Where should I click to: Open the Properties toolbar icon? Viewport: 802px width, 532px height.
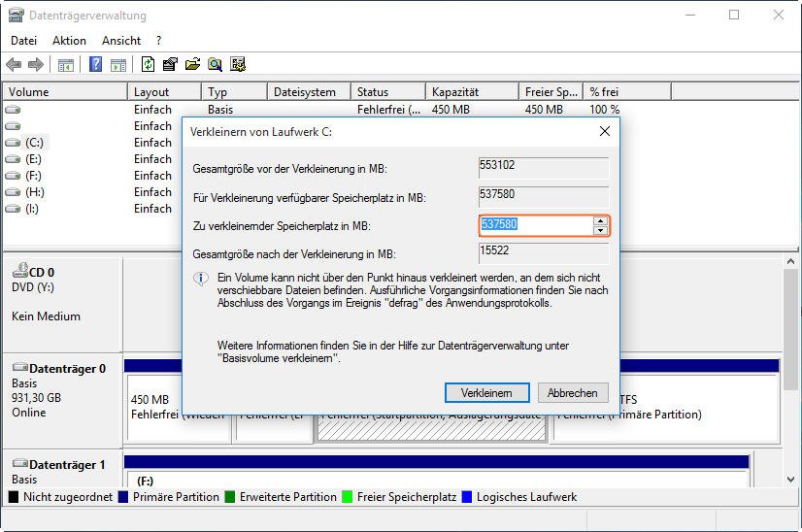pyautogui.click(x=170, y=64)
